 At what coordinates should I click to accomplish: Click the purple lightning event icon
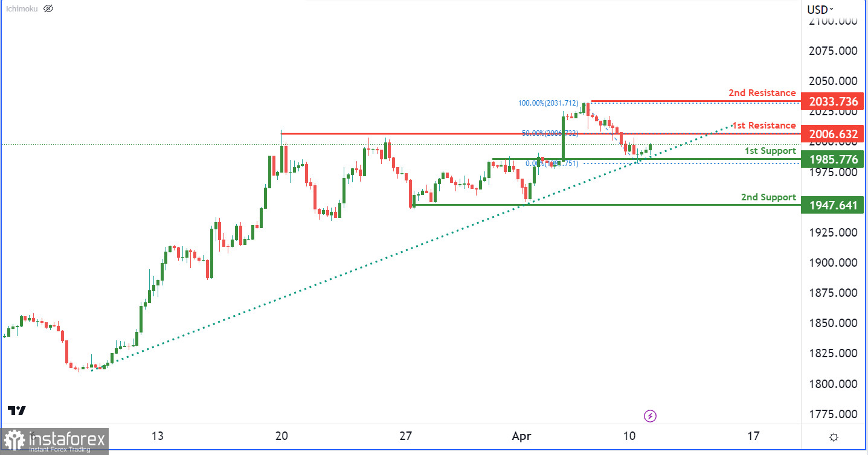pos(650,416)
